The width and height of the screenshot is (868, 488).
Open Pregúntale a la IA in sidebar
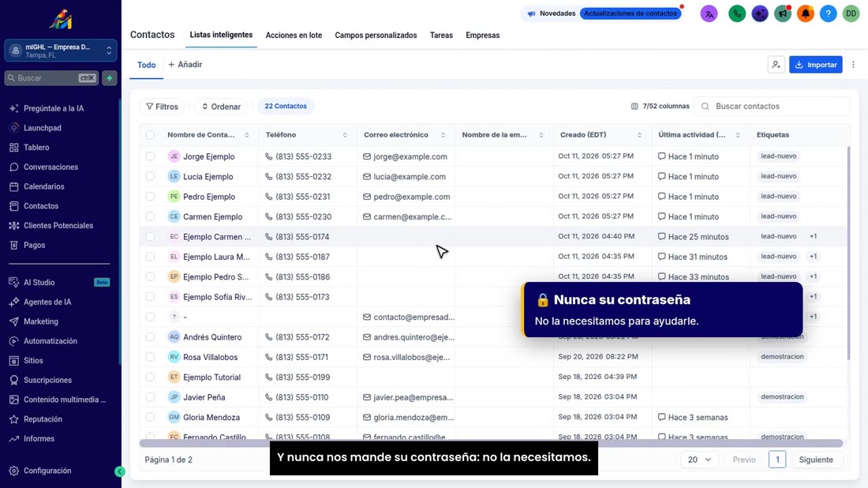tap(54, 108)
